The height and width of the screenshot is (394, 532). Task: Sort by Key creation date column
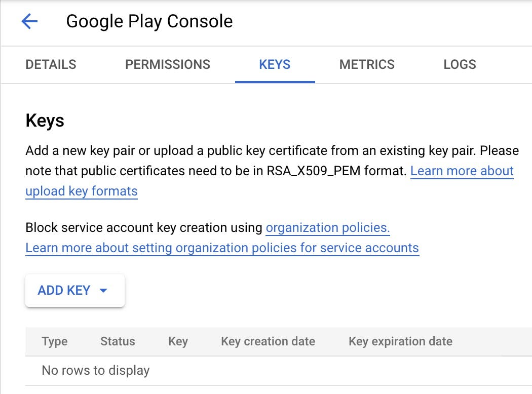(x=268, y=341)
